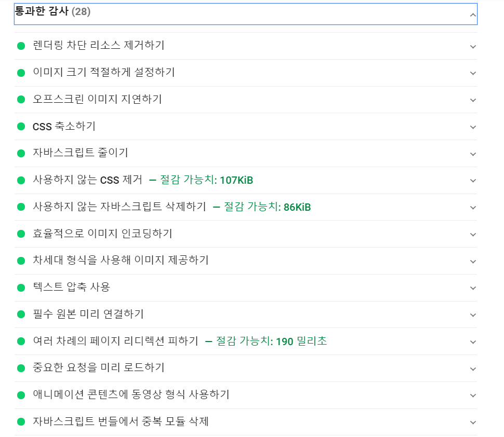The image size is (504, 437).
Task: Collapse the 통과한 감사 (28) section header
Action: point(246,14)
